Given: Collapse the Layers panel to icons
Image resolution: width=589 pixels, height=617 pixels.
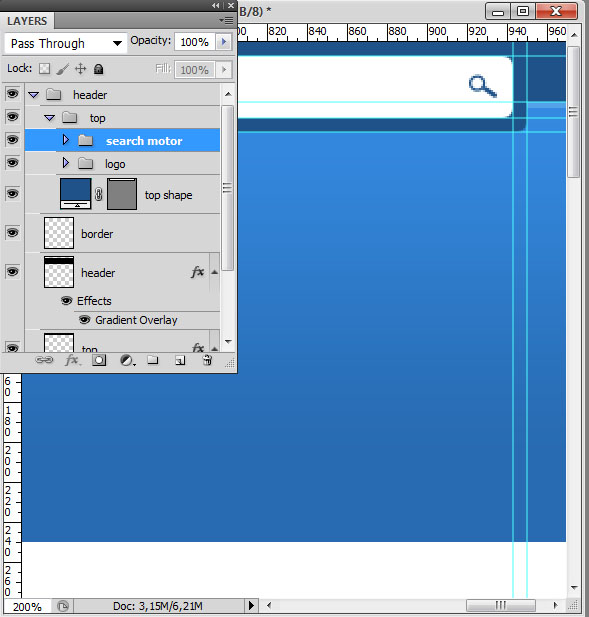Looking at the screenshot, I should click(216, 6).
